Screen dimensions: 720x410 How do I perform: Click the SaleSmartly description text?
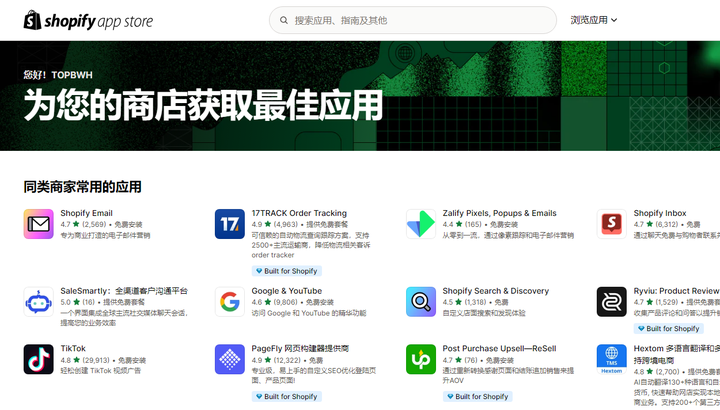(x=124, y=318)
